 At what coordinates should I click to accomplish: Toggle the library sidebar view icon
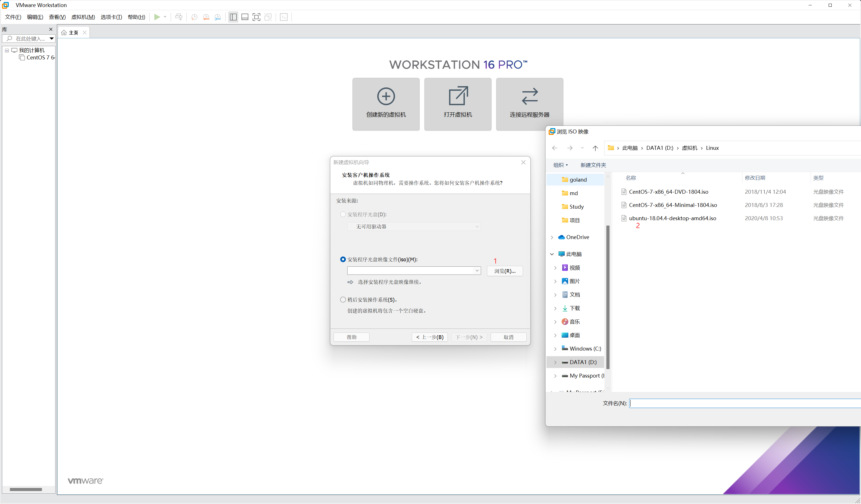point(233,17)
